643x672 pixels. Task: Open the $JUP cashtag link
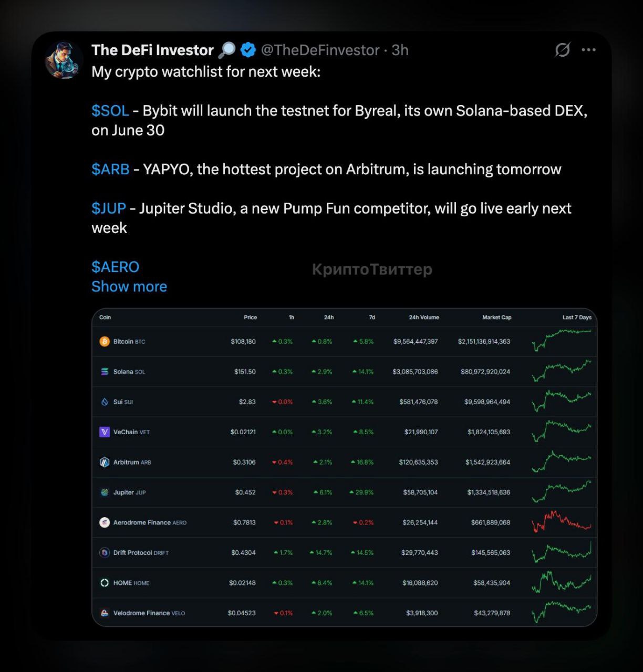(109, 208)
